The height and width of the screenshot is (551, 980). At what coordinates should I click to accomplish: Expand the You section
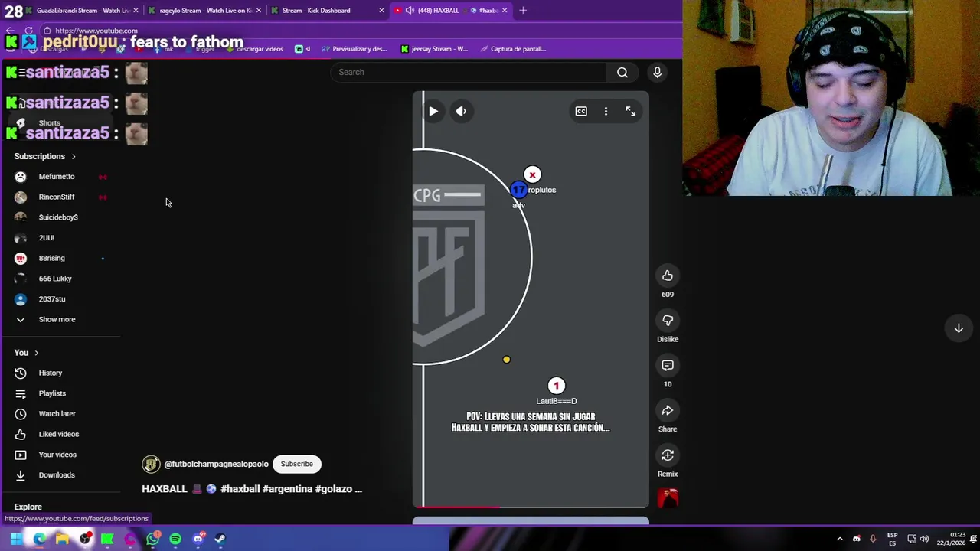point(26,353)
